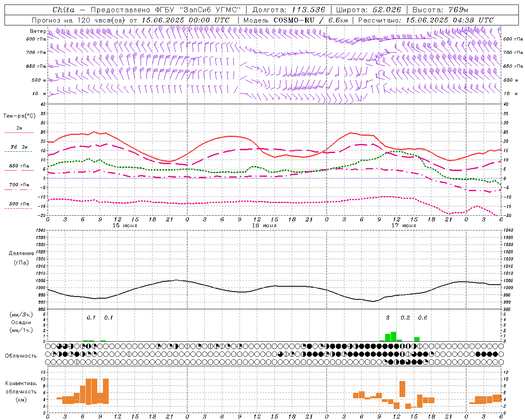This screenshot has width=525, height=420.
Task: Click the "985" value on right pressure axis
Action: (507, 309)
